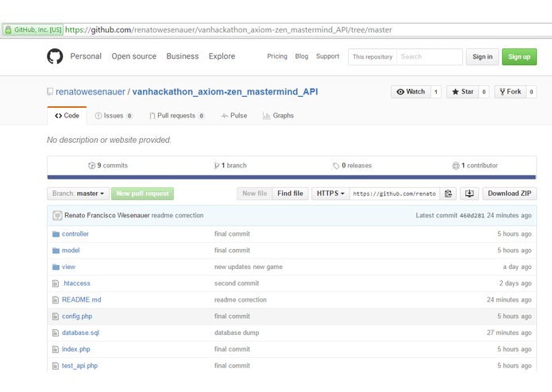Click the clone in desktop download icon
Image resolution: width=552 pixels, height=392 pixels.
point(469,194)
